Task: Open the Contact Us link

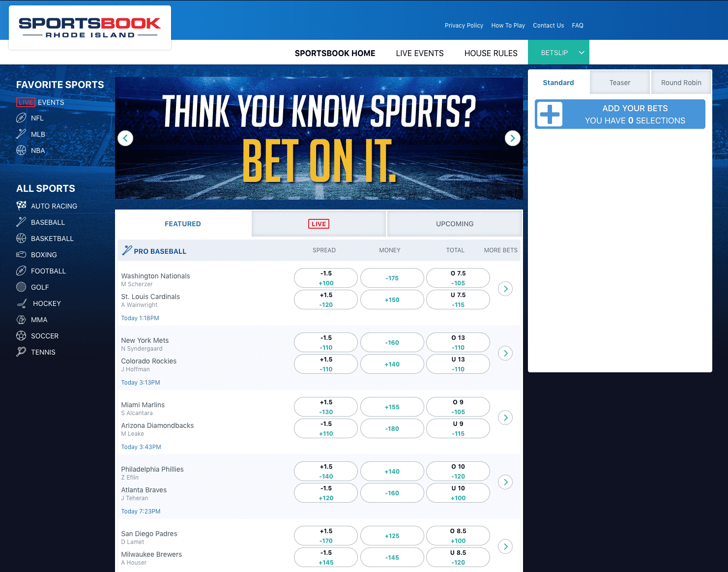Action: (549, 26)
